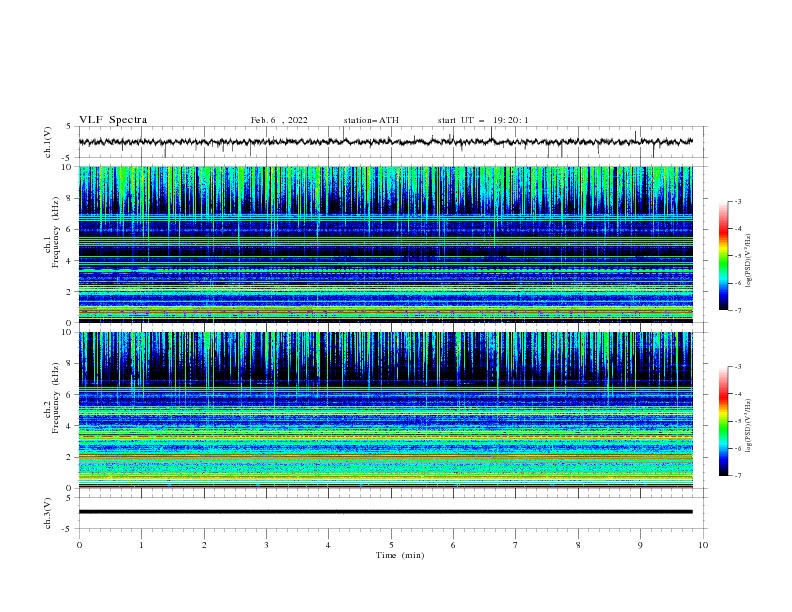This screenshot has width=792, height=612.
Task: Click the "0" tick on the time axis
Action: pos(79,545)
